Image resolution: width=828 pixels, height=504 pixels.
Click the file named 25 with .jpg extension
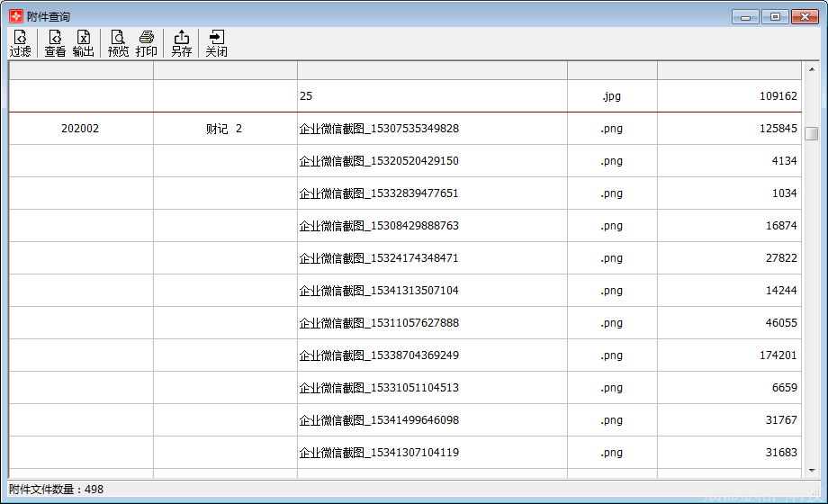pos(307,95)
